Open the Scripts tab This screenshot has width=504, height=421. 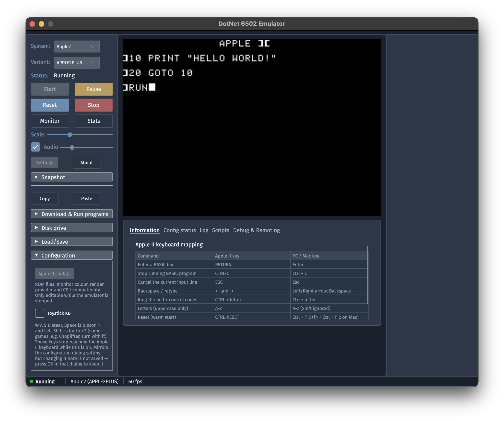point(221,230)
